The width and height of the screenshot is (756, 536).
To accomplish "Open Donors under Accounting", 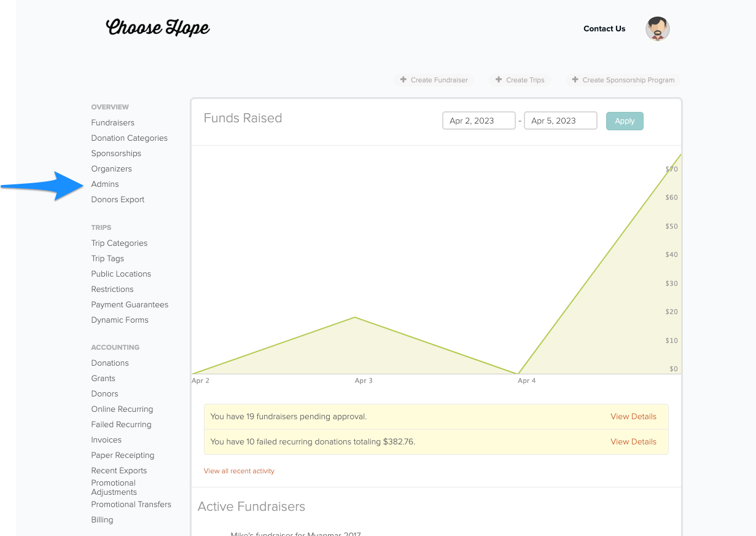I will (105, 394).
